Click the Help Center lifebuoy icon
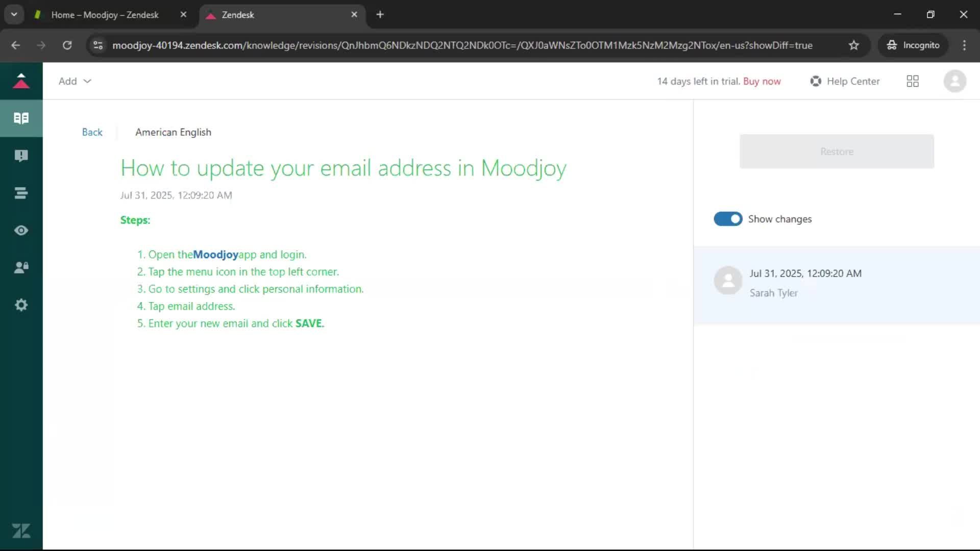Image resolution: width=980 pixels, height=551 pixels. coord(816,81)
